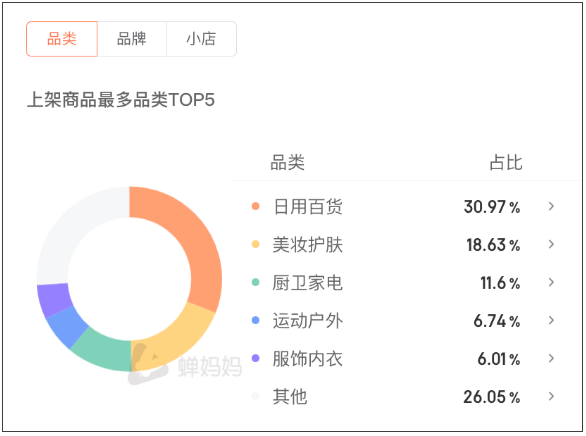
Task: Click the green 厨卫家电 legend dot
Action: coord(256,282)
